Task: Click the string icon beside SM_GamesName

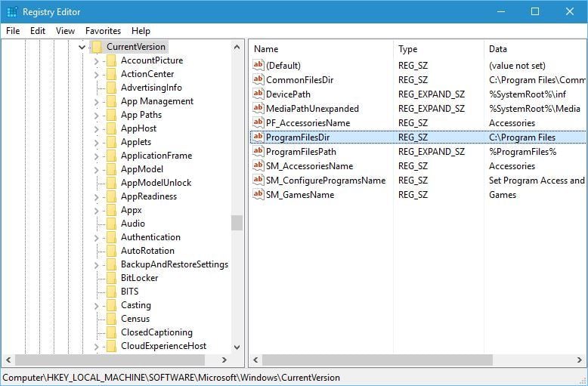Action: 258,194
